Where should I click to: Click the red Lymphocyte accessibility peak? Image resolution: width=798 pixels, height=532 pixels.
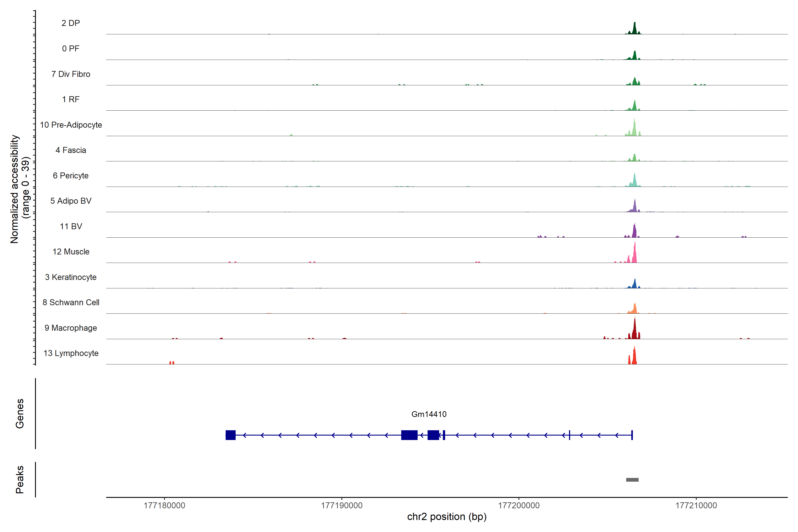[634, 357]
